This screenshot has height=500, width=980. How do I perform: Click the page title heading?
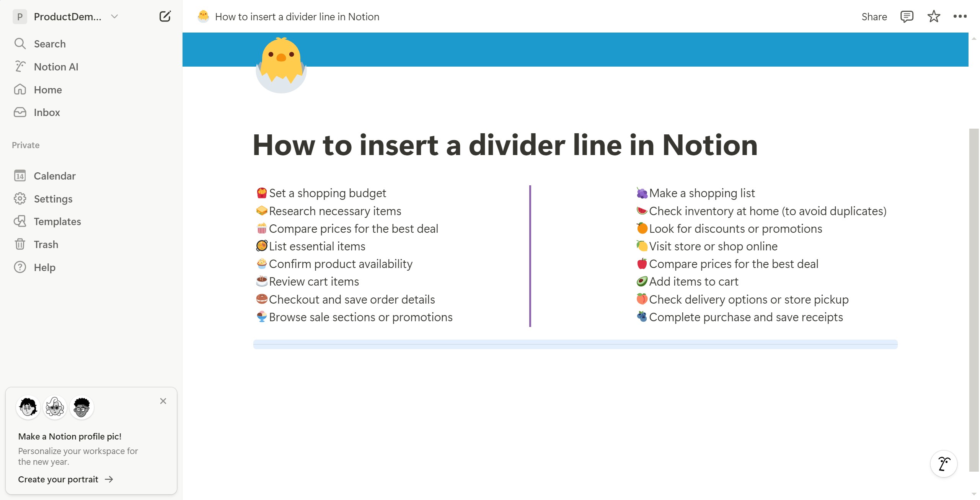(505, 145)
